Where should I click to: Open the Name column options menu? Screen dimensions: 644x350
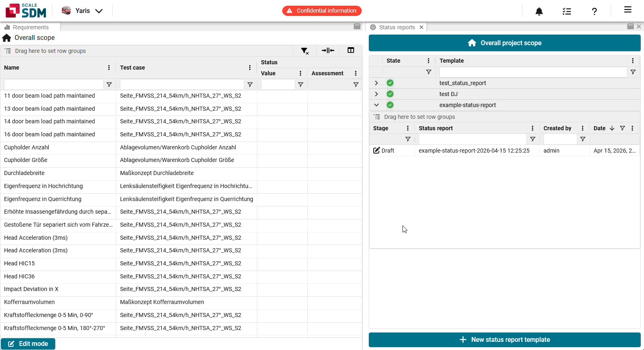click(109, 68)
